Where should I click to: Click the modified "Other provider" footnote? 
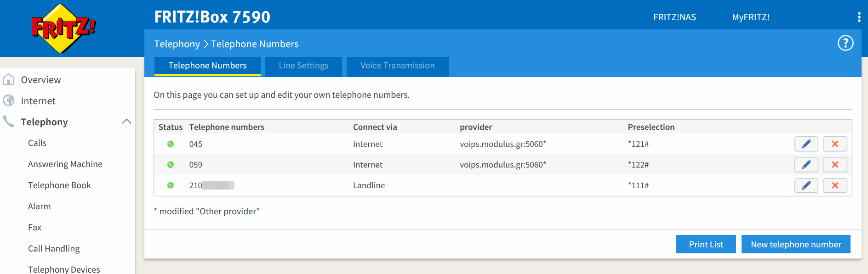pyautogui.click(x=207, y=211)
